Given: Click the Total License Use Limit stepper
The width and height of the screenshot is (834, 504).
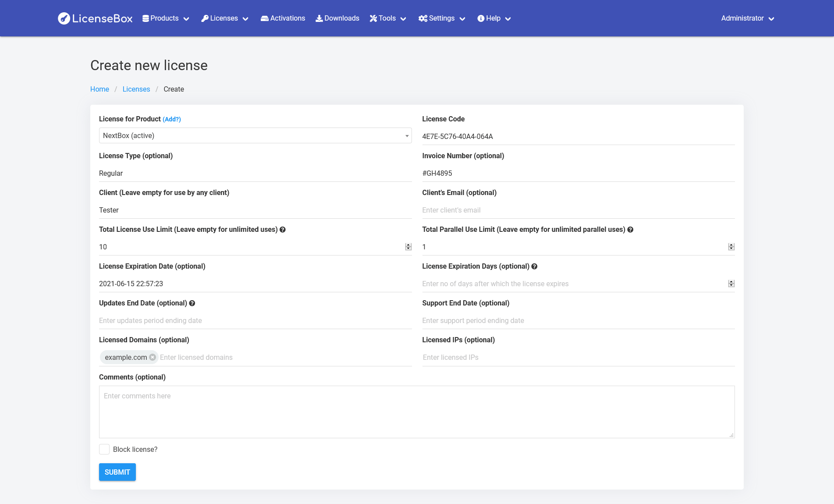Looking at the screenshot, I should coord(408,247).
